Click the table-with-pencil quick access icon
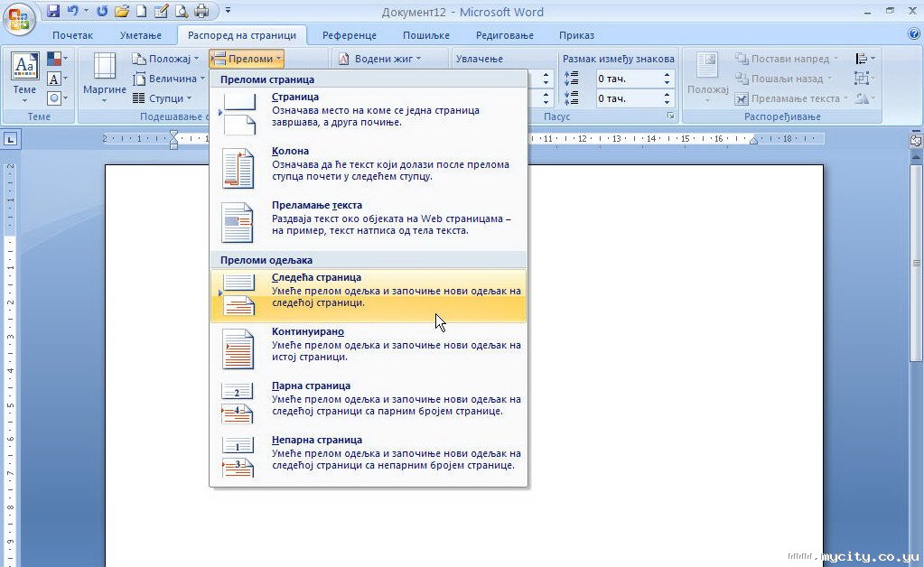 pyautogui.click(x=161, y=11)
